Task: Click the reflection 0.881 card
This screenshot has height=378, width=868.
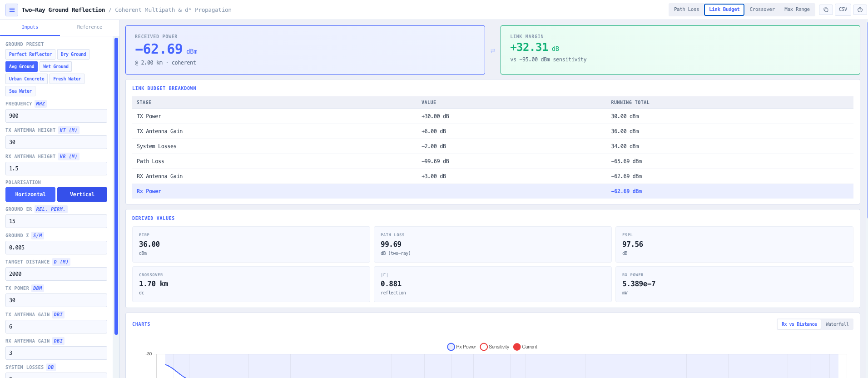Action: (x=493, y=284)
